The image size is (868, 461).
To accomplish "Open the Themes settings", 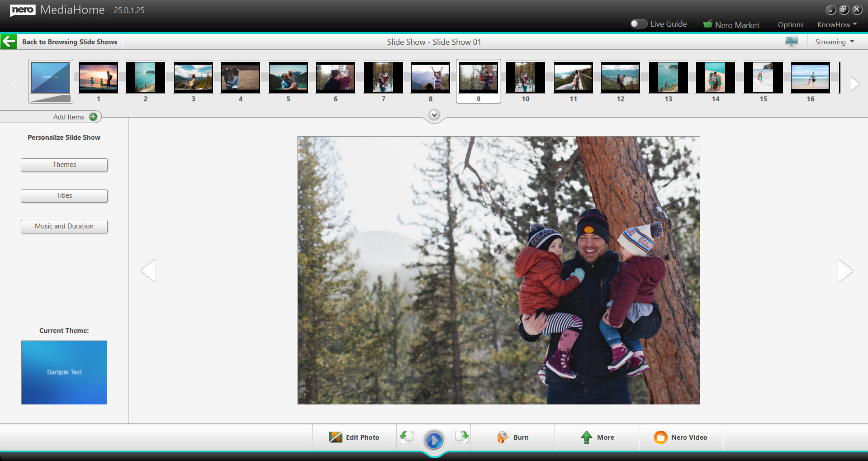I will [64, 165].
